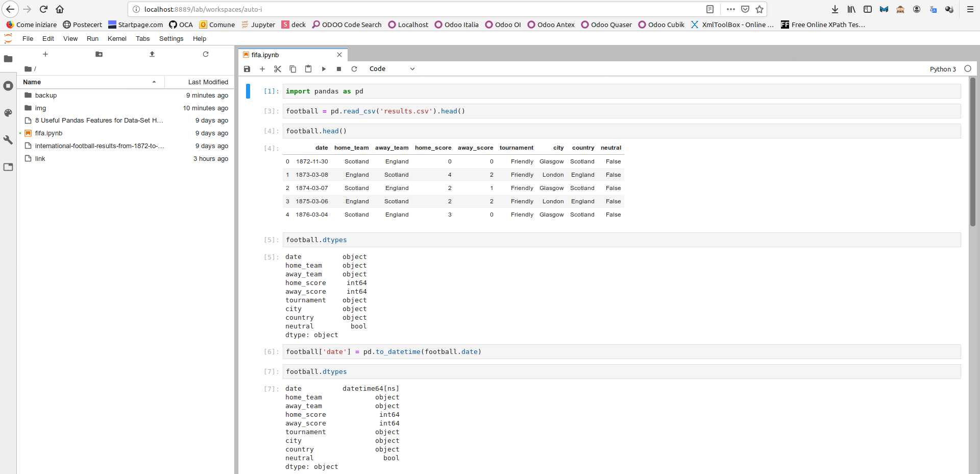Run the selected cell
The height and width of the screenshot is (474, 980).
pyautogui.click(x=324, y=69)
